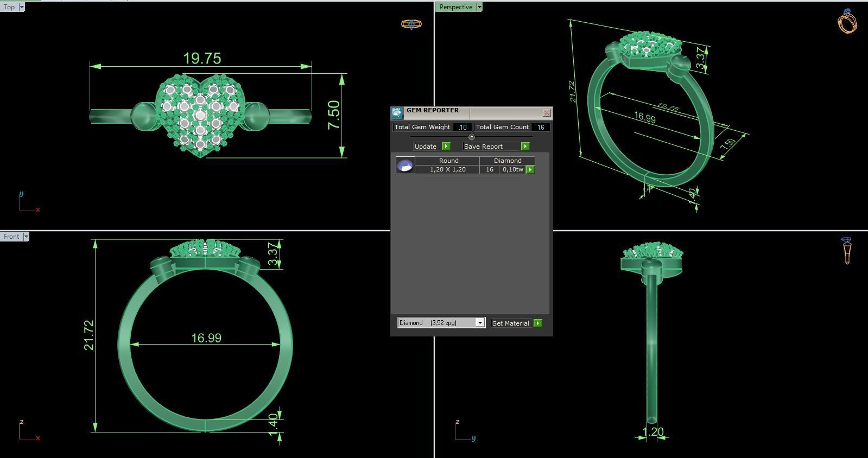The width and height of the screenshot is (868, 458).
Task: Open the Diamond material dropdown
Action: [480, 323]
